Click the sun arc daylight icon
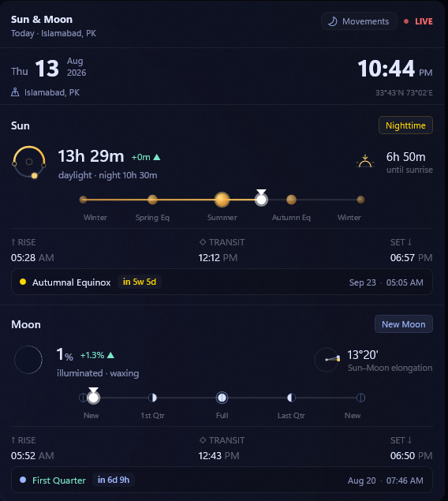 [29, 162]
